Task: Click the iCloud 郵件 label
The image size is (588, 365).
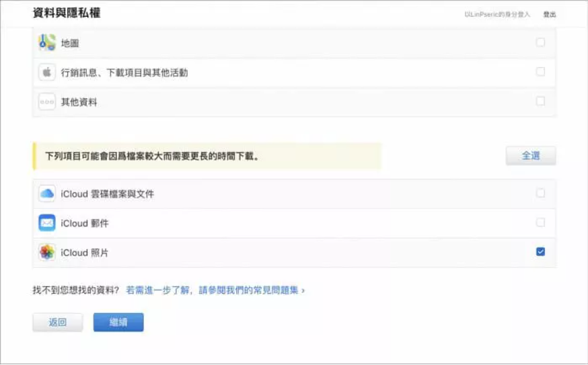Action: coord(84,223)
